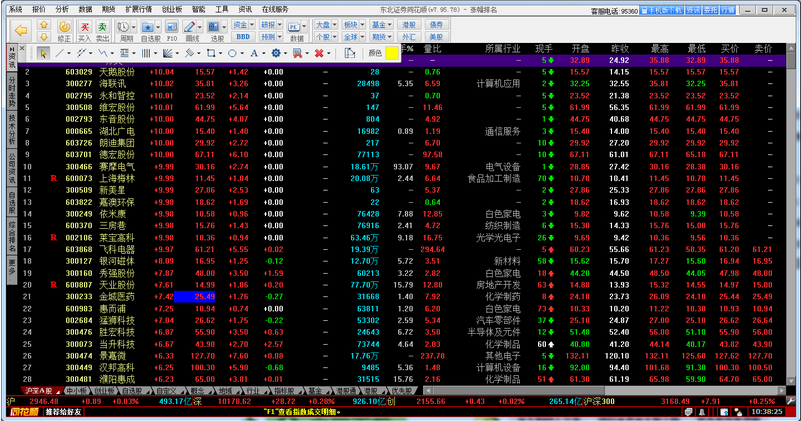Click the 开盘 column header

580,49
